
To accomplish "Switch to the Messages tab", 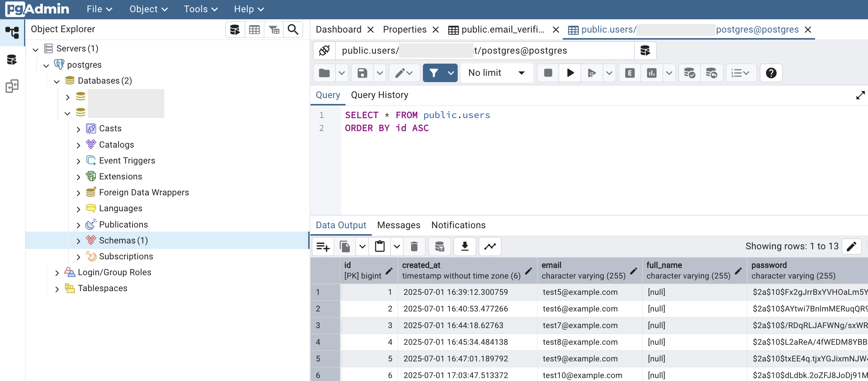I will click(398, 225).
